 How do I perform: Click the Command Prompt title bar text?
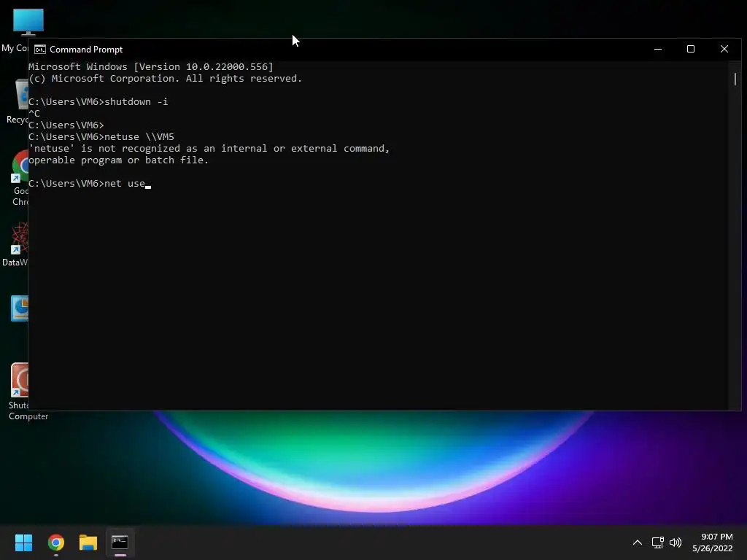[86, 50]
